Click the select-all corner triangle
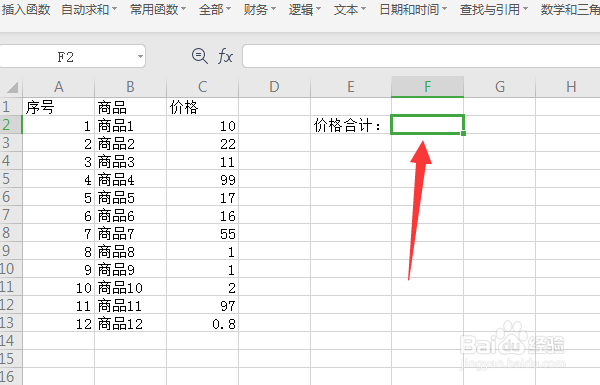The height and width of the screenshot is (385, 600). point(12,87)
